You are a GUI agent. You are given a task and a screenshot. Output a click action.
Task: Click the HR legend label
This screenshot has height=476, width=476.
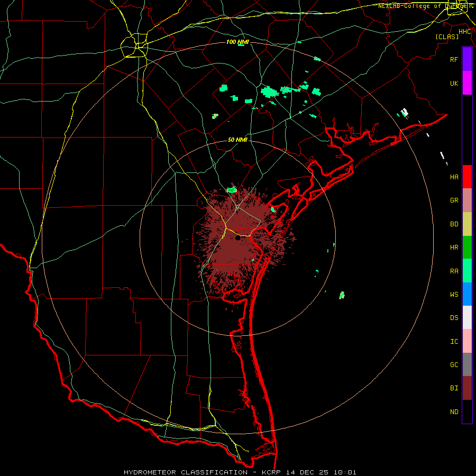point(454,248)
